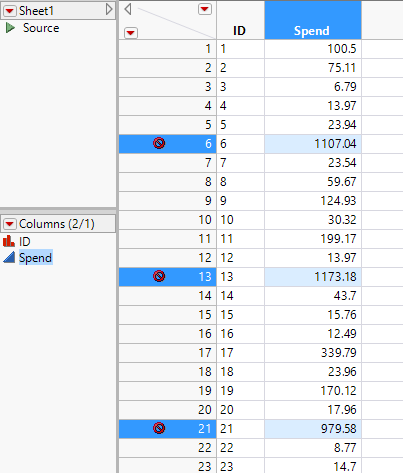The width and height of the screenshot is (403, 473).
Task: Click the Spend continuous triangle icon
Action: pyautogui.click(x=9, y=257)
